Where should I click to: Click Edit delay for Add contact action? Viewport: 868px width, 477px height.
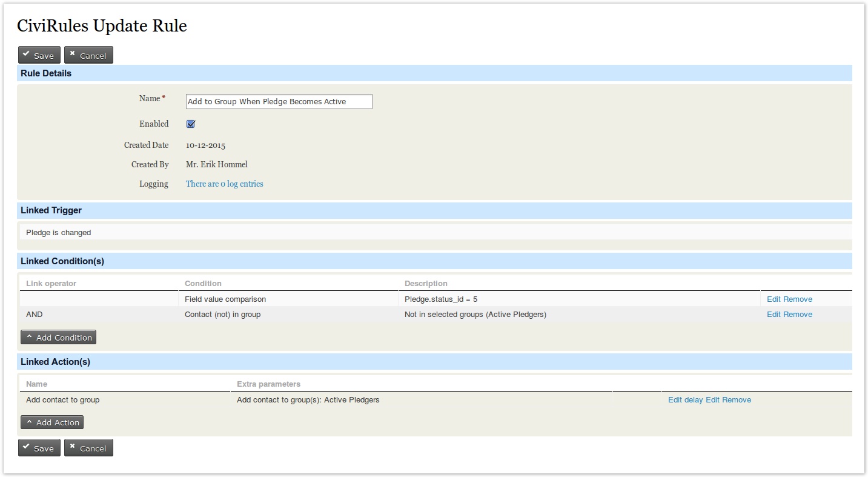685,400
